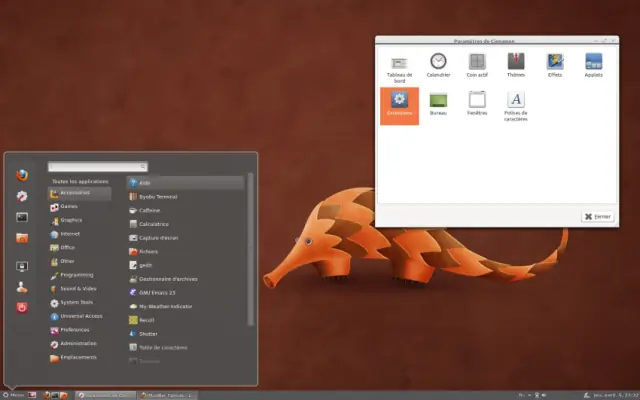Viewport: 640px width, 400px height.
Task: Open Polices de caractères settings
Action: [x=516, y=106]
